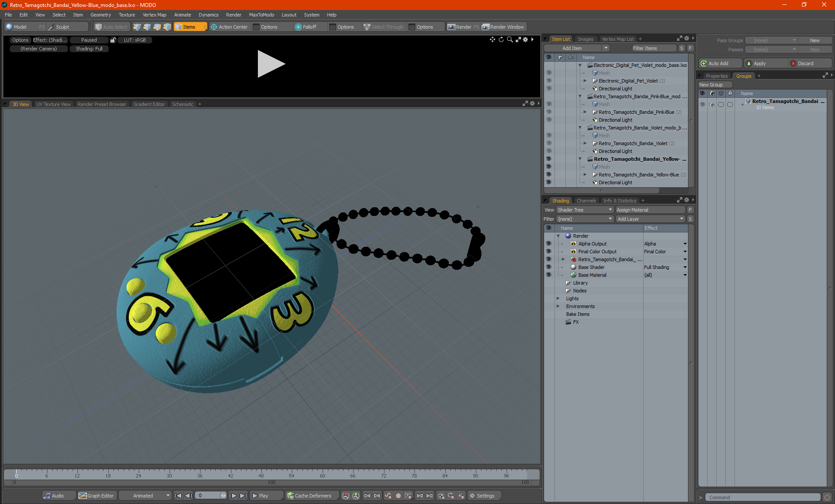Toggle visibility of Base Material layer
Image resolution: width=835 pixels, height=504 pixels.
[549, 275]
